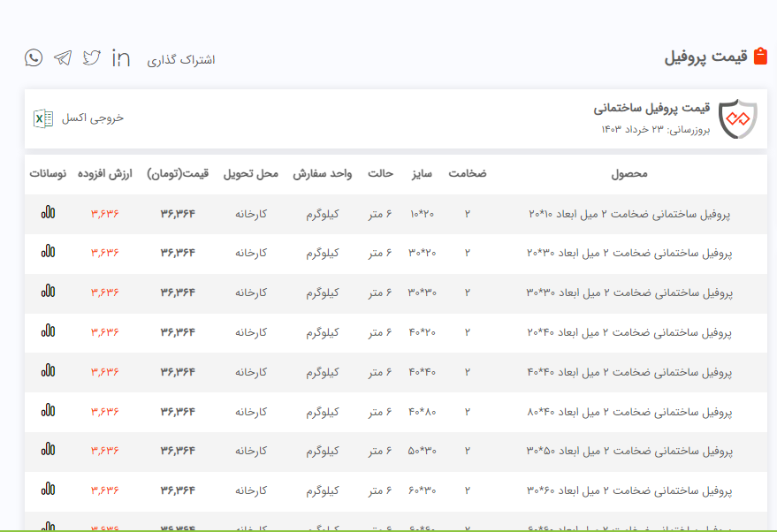777x532 pixels.
Task: Click the محصول column header
Action: 629,174
